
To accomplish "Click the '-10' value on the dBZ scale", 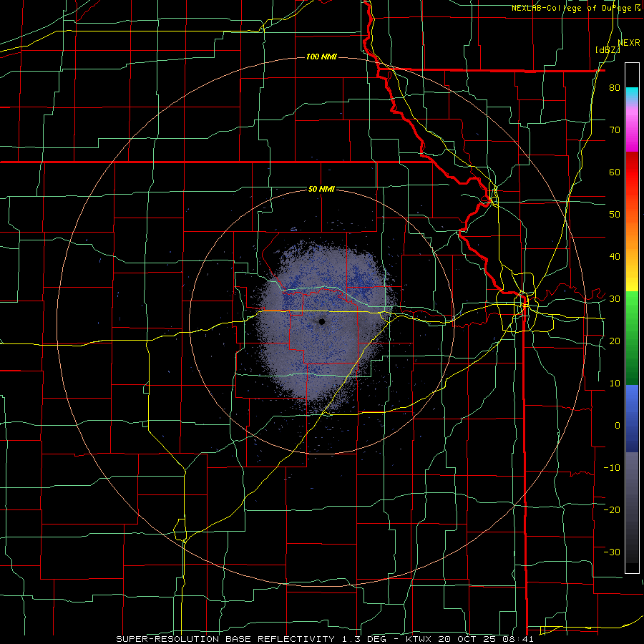I will [x=612, y=467].
